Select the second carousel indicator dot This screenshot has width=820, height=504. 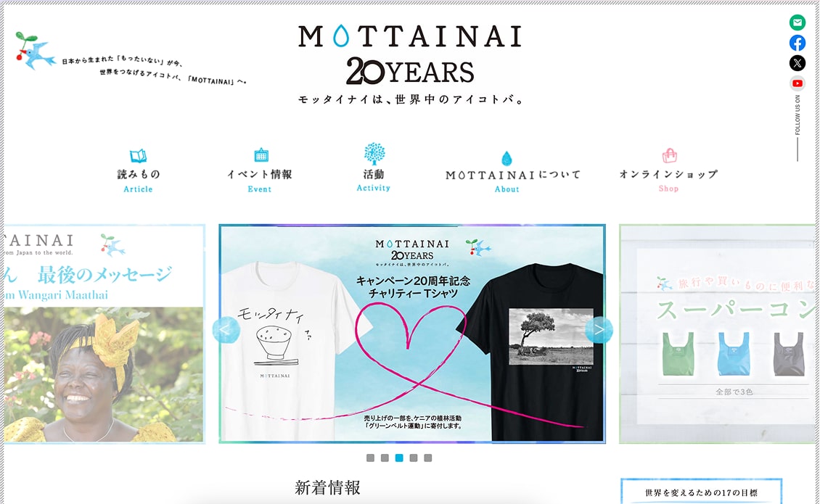(385, 458)
